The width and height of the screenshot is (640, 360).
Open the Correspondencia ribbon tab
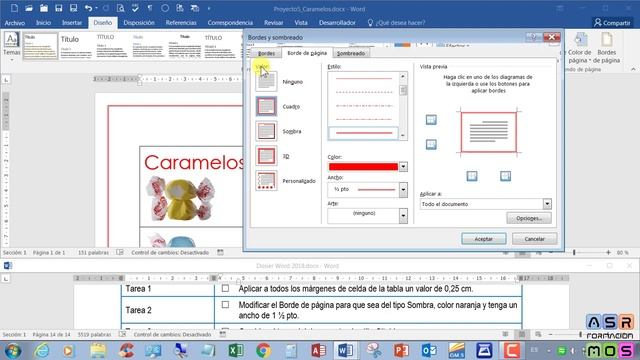tap(230, 23)
